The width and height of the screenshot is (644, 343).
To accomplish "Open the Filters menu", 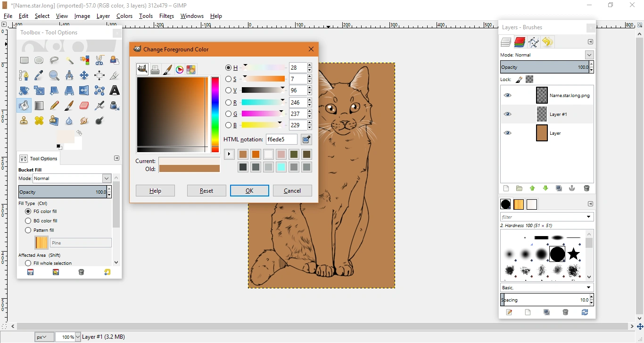I will 166,16.
